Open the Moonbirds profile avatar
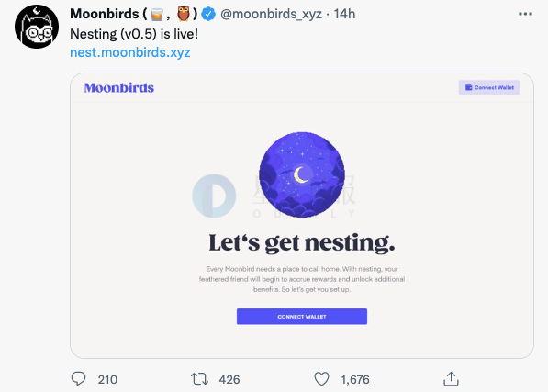548x392 pixels. pos(37,27)
